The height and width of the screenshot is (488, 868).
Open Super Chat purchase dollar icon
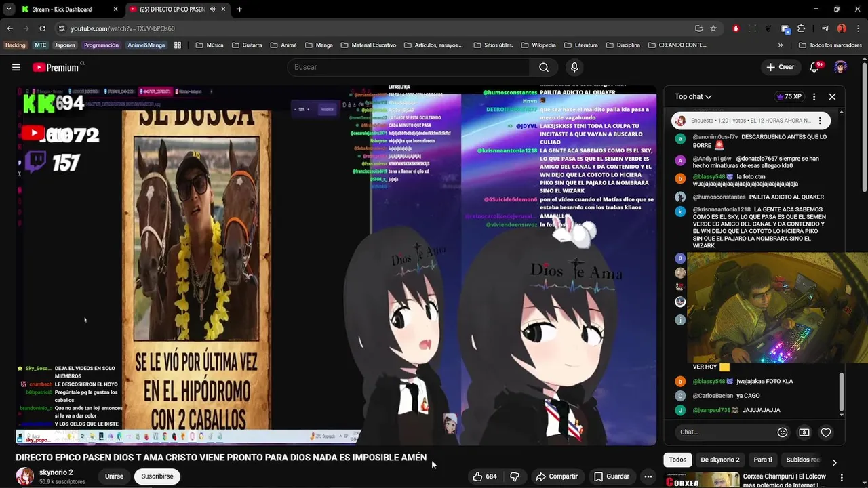pos(804,432)
